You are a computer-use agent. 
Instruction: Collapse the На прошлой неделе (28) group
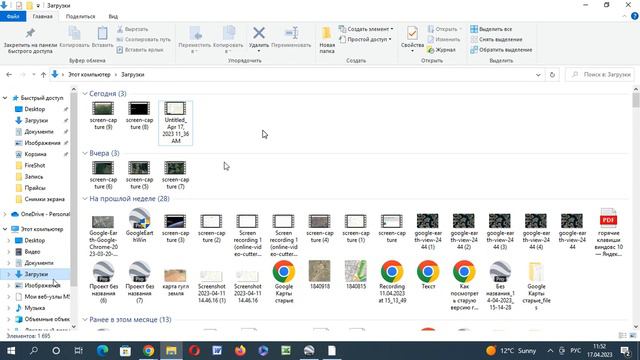tap(85, 199)
